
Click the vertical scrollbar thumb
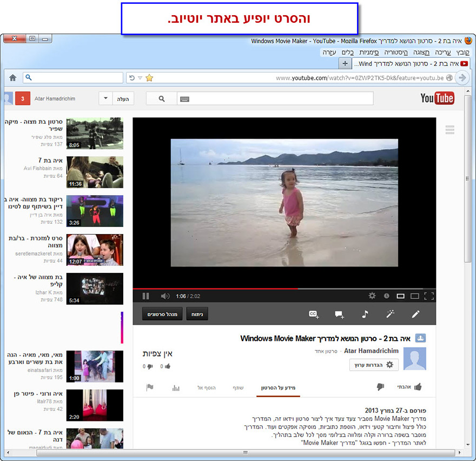[467, 179]
